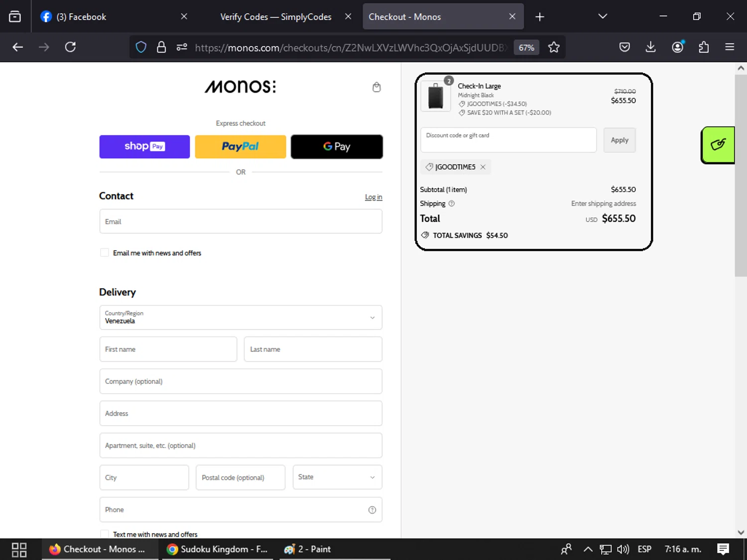
Task: Open a new browser tab
Action: coord(539,17)
